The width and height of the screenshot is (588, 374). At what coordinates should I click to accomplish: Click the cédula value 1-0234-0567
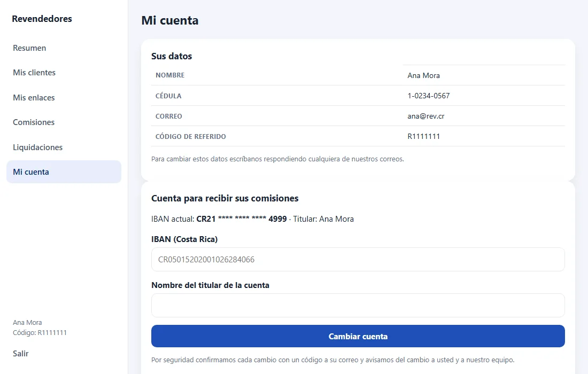[x=428, y=96]
